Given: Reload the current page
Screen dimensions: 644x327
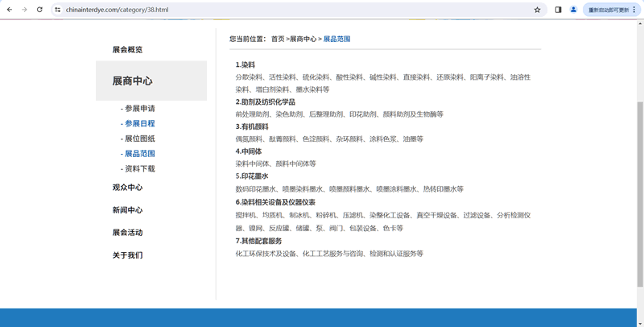Looking at the screenshot, I should tap(39, 10).
